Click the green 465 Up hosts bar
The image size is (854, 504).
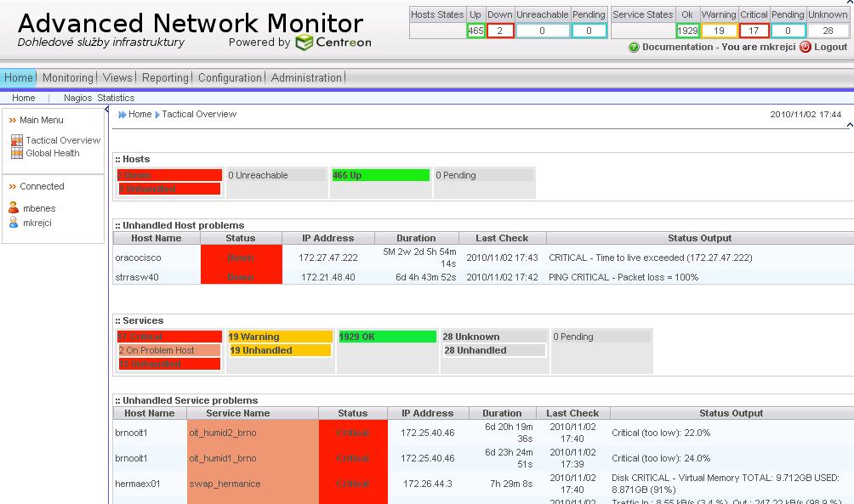380,175
